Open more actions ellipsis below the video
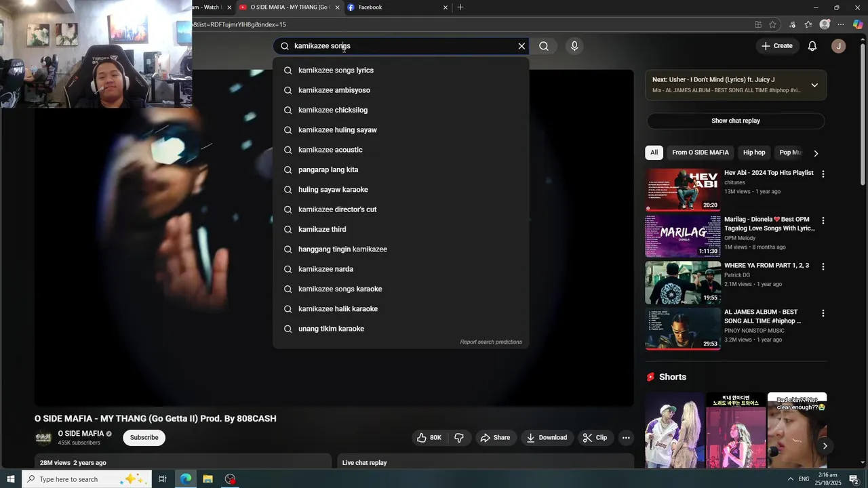 pos(626,438)
